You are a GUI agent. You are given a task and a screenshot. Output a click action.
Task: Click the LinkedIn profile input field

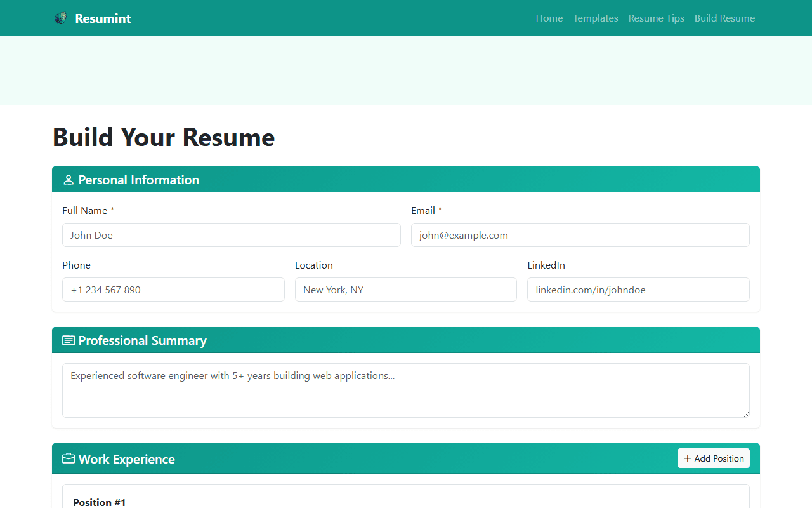click(x=638, y=290)
